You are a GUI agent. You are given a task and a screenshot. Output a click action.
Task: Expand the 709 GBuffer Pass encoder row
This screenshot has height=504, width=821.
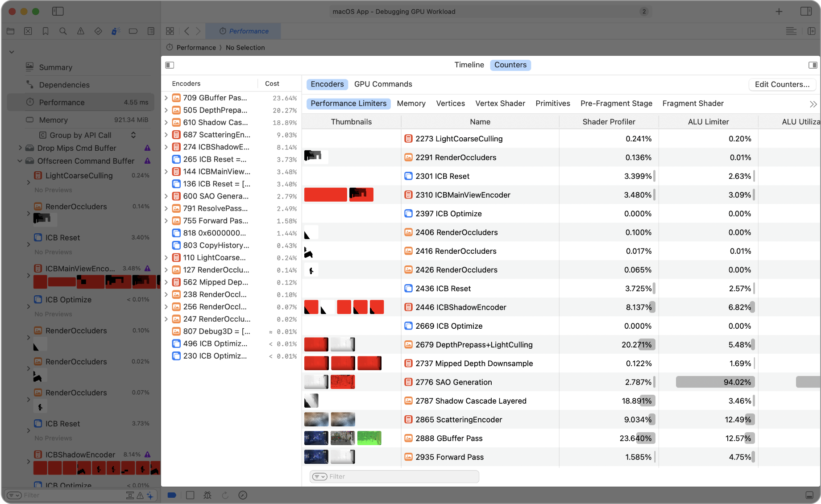[x=166, y=98]
